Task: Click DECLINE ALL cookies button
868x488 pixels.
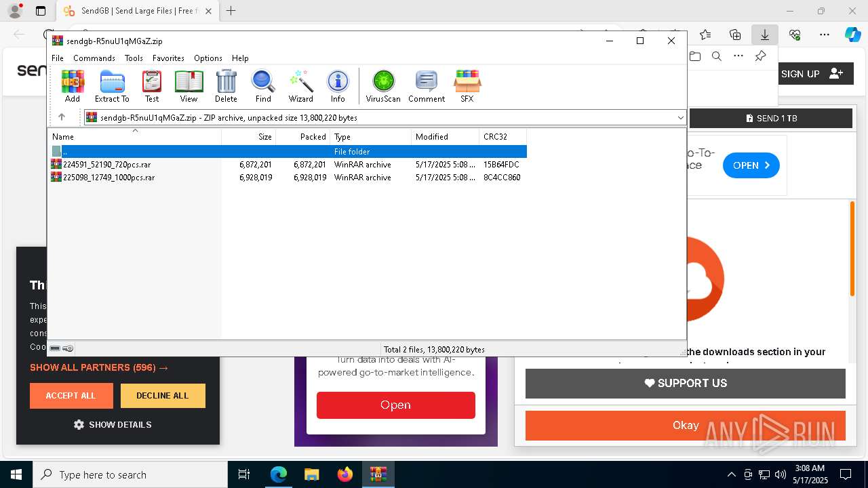Action: coord(163,396)
